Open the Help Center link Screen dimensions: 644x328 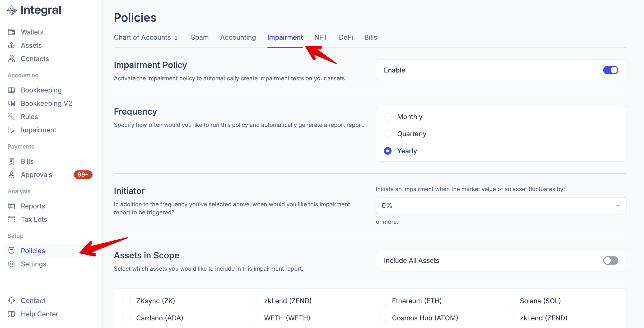pos(39,314)
